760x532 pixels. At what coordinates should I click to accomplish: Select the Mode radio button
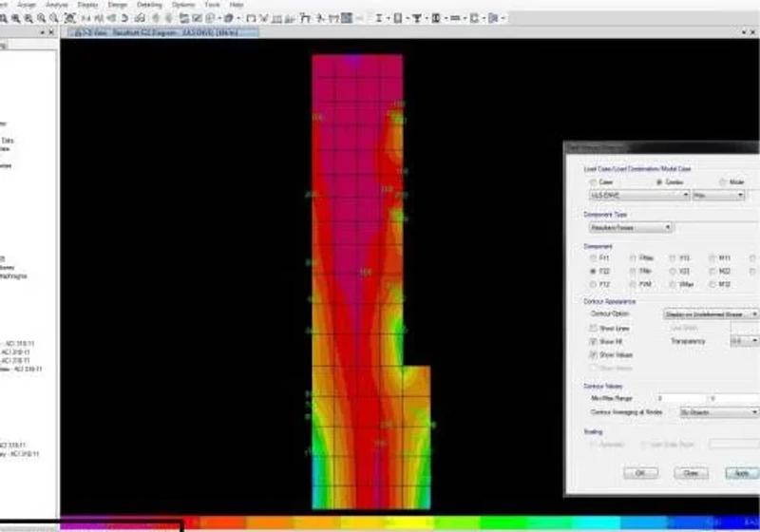[723, 182]
